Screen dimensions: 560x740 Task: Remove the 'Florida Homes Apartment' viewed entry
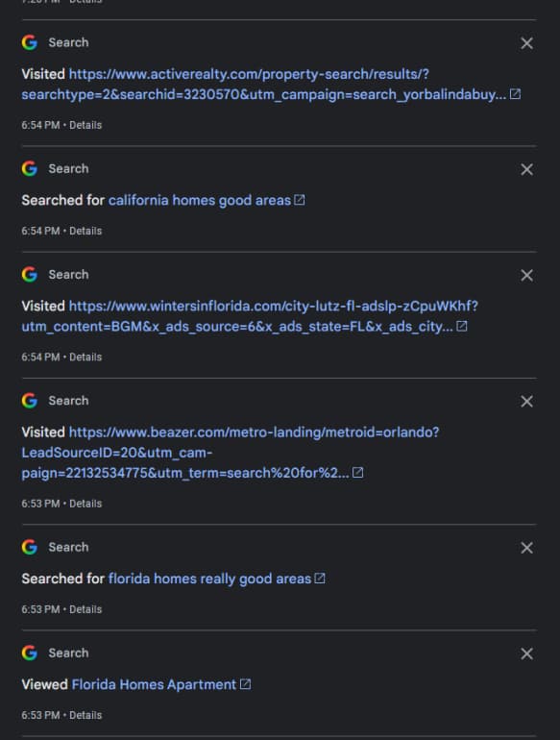pos(526,654)
